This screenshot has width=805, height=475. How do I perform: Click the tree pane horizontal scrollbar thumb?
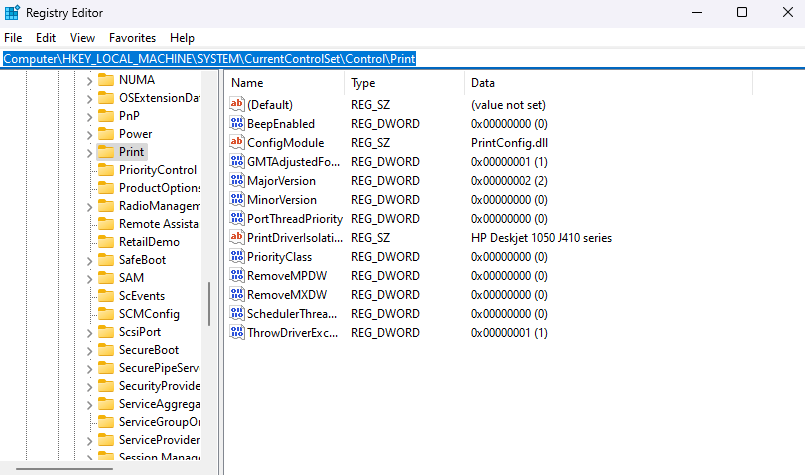[64, 468]
